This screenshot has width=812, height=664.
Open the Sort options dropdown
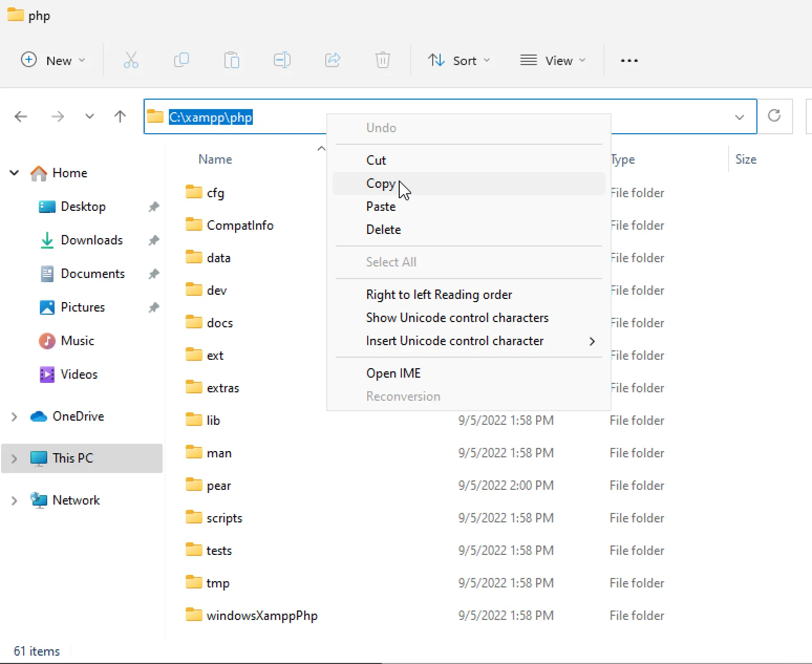(459, 60)
